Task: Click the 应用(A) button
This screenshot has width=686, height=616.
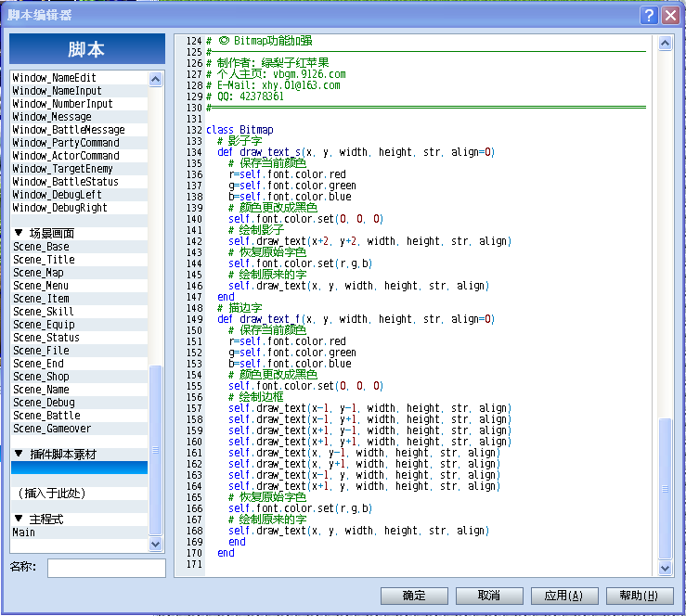Action: click(x=564, y=596)
